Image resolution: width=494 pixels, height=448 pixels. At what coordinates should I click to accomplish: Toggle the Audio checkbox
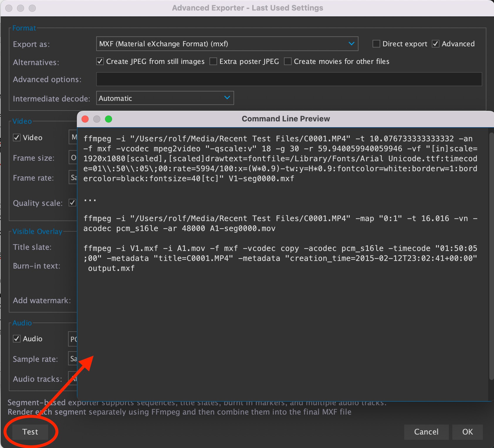(x=17, y=339)
